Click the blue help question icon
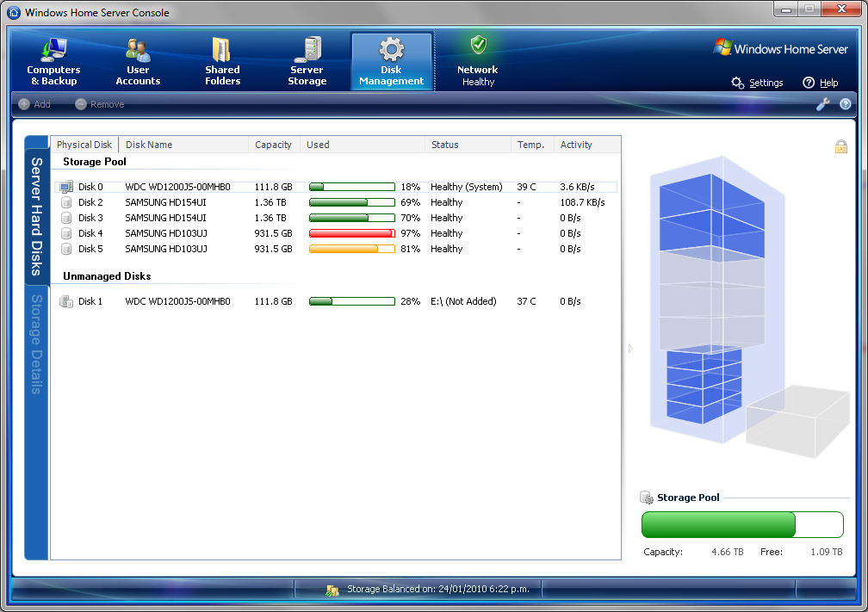 tap(846, 104)
